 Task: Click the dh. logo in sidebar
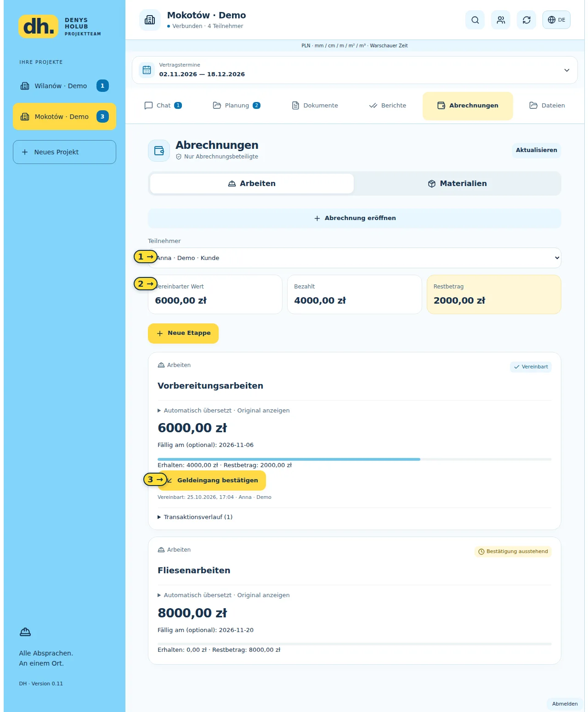39,26
